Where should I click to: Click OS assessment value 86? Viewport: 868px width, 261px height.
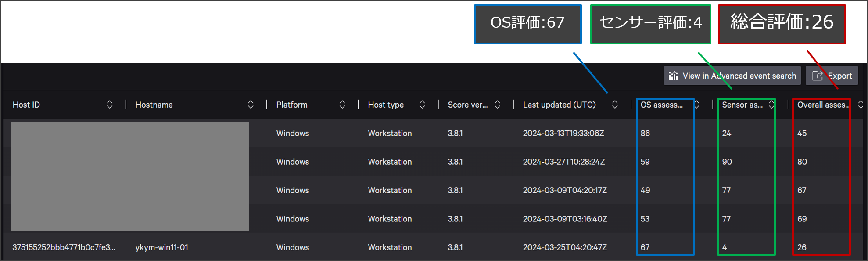coord(645,133)
